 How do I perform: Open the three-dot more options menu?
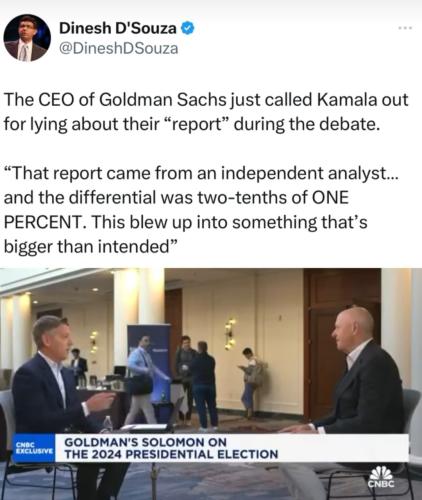[405, 28]
